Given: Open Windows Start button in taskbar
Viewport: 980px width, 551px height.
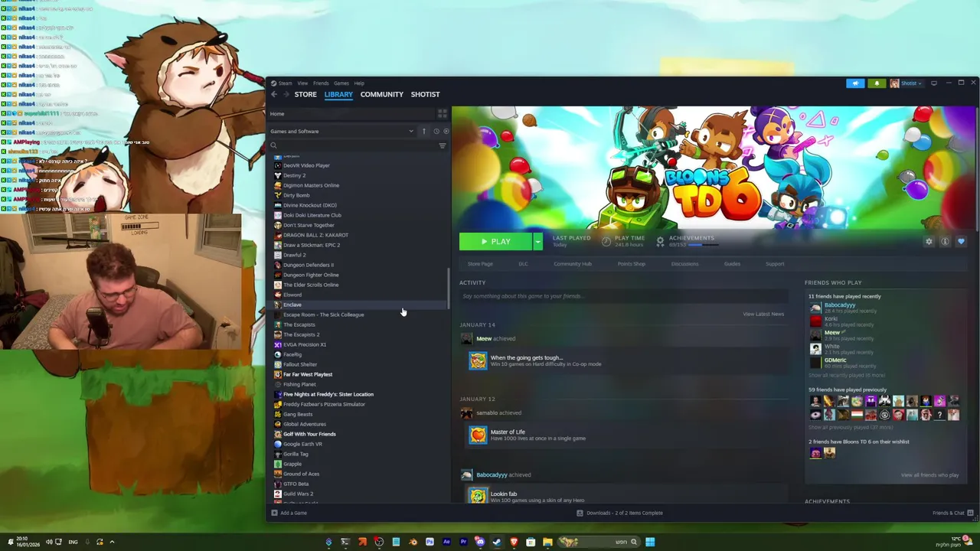Looking at the screenshot, I should (650, 542).
